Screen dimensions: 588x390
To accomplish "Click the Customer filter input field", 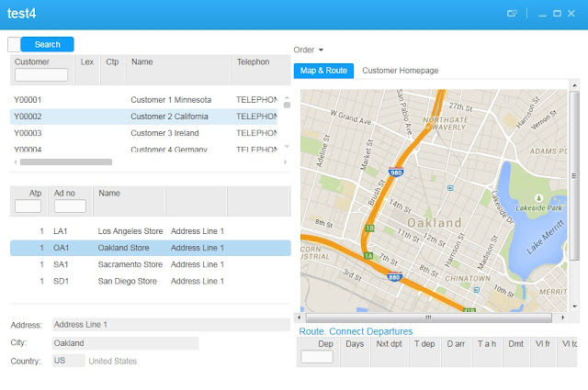I will pos(41,75).
